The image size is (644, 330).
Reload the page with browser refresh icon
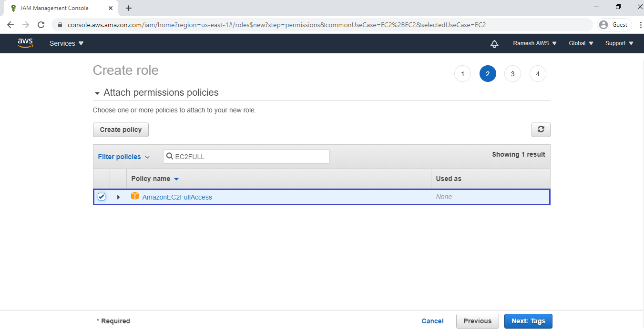pos(41,25)
